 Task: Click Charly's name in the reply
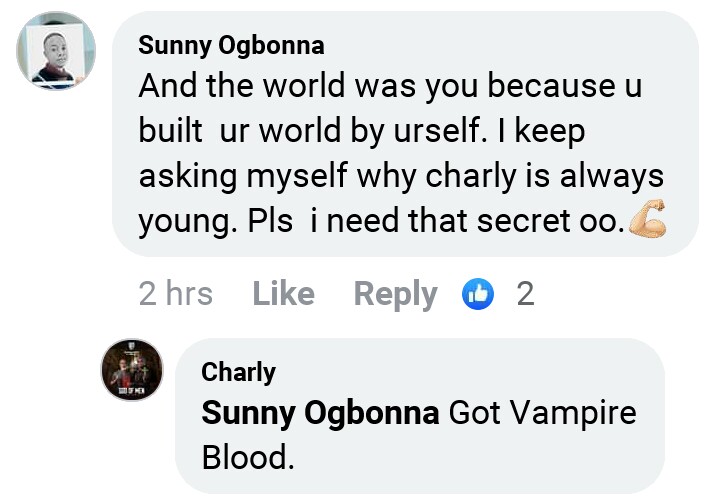point(238,373)
